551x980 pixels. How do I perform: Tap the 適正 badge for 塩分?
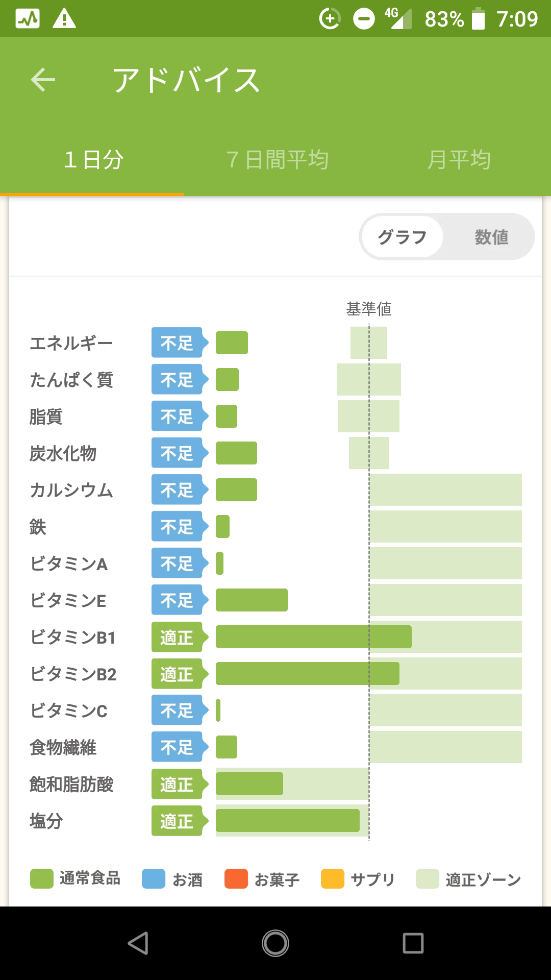[180, 820]
